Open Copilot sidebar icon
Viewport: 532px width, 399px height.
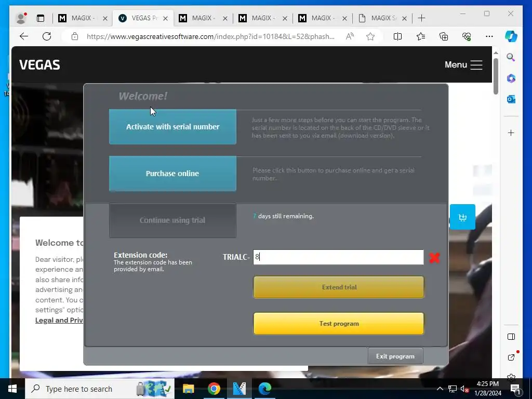click(511, 36)
